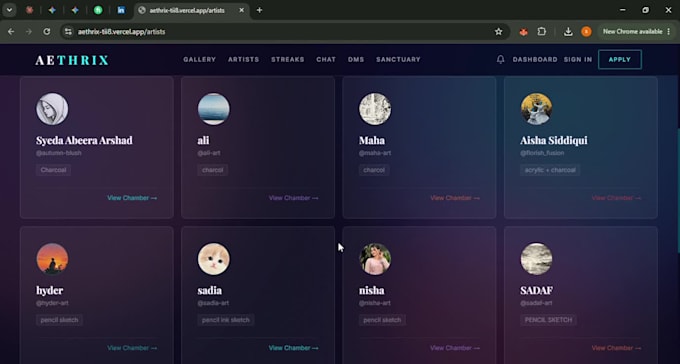Click the 'PENCIL SKETCH' tag on SADAF's card

[x=548, y=320]
